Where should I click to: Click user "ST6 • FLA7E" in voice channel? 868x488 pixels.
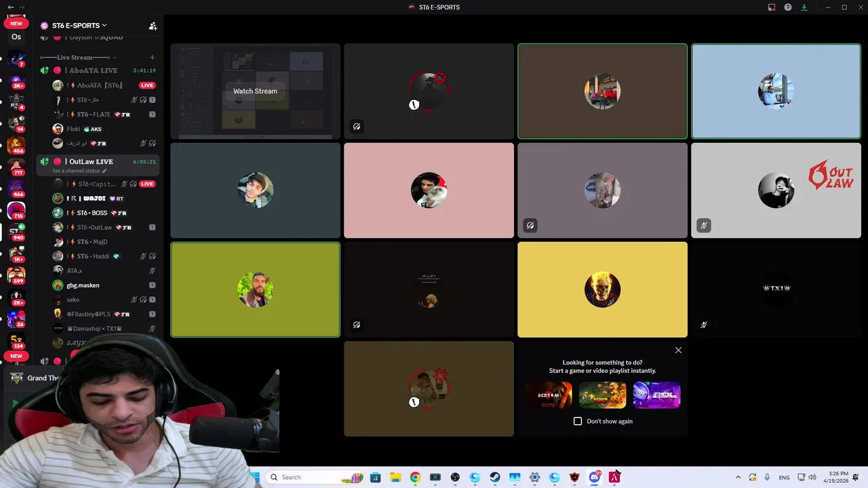tap(104, 115)
